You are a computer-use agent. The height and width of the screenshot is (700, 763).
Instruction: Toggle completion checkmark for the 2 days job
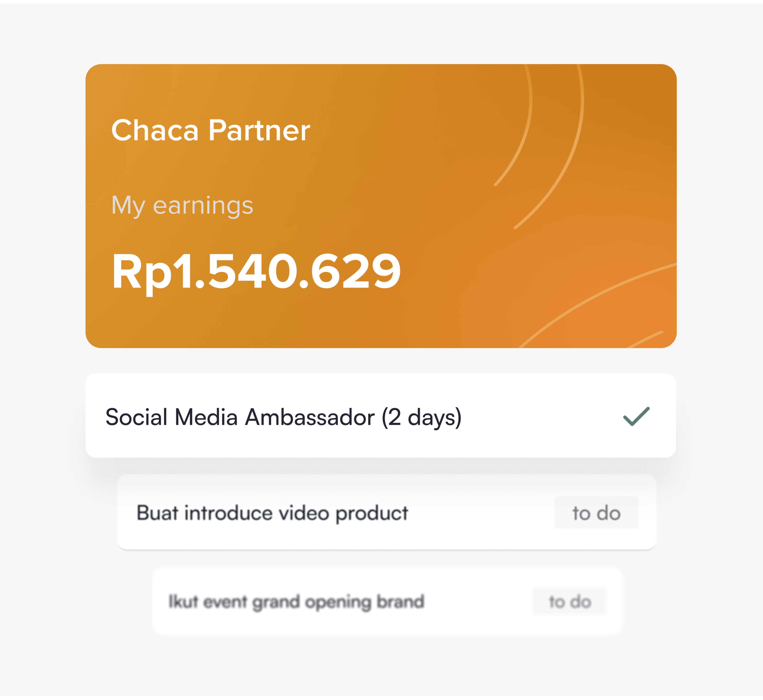click(x=636, y=416)
